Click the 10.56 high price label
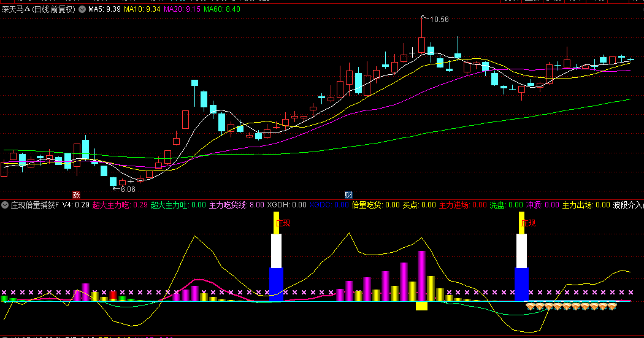Screen dimensions: 644x338 click(x=439, y=19)
